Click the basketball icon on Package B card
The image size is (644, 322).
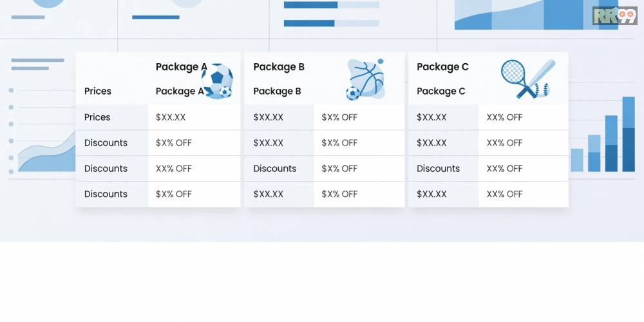367,78
